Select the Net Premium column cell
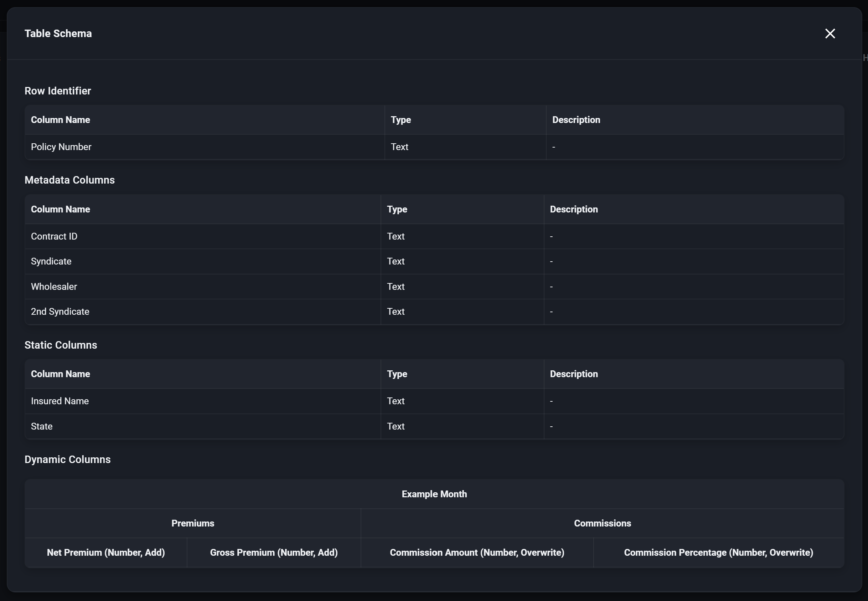The image size is (868, 601). [x=105, y=553]
